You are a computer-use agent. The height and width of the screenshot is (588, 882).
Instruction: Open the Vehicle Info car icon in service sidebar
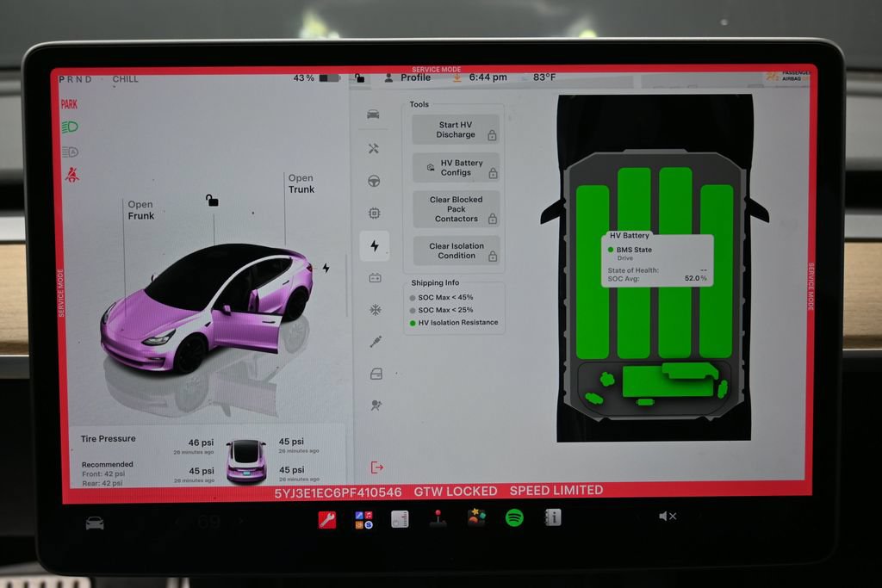[x=373, y=115]
